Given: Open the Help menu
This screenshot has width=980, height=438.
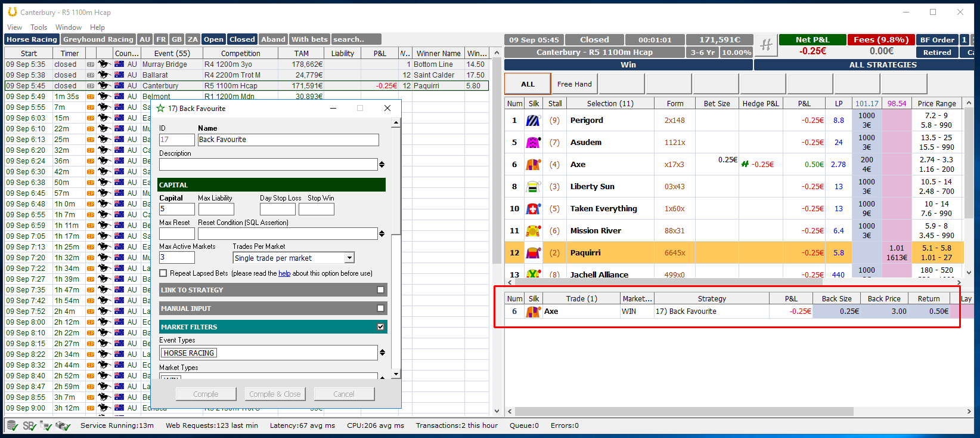Looking at the screenshot, I should (97, 27).
